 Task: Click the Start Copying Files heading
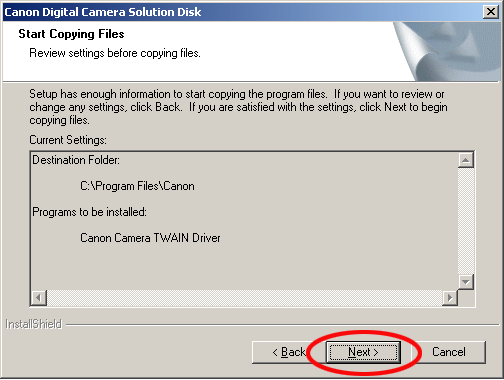pyautogui.click(x=71, y=34)
